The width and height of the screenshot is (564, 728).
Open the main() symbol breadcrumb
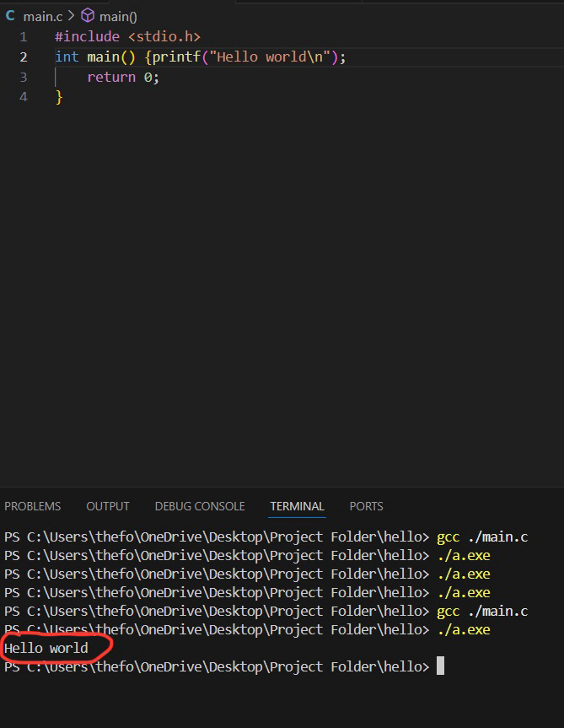tap(118, 16)
